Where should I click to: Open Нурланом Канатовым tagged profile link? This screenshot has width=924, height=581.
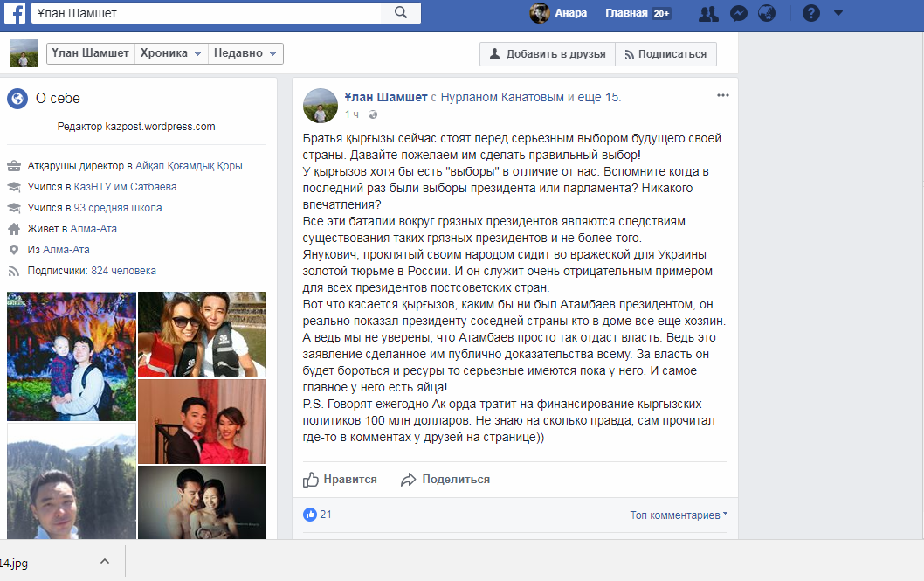(x=502, y=97)
